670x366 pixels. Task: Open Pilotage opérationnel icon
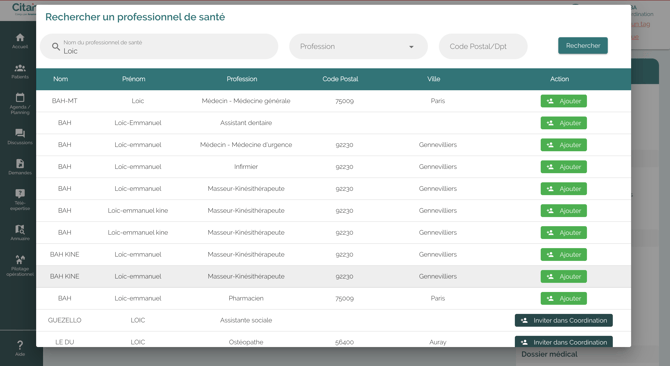click(x=20, y=260)
